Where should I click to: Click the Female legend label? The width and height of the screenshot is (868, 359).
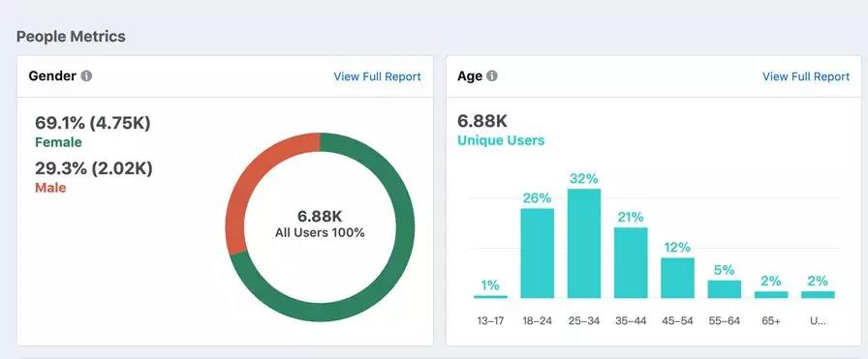(58, 142)
